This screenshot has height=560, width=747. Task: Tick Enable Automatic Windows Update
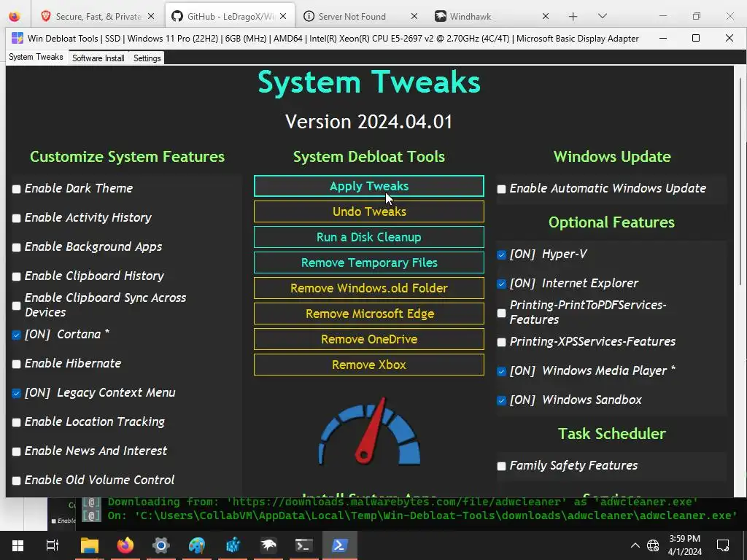[x=502, y=189]
